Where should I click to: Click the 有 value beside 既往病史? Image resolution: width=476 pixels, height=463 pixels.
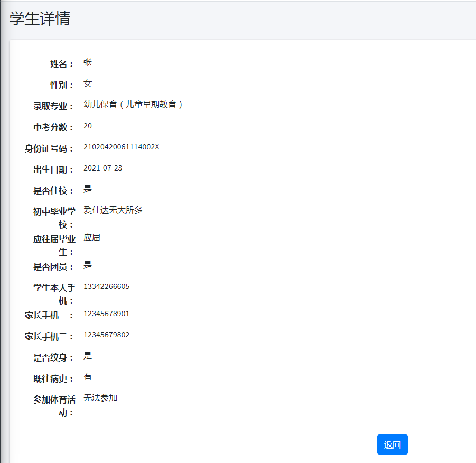tap(87, 377)
